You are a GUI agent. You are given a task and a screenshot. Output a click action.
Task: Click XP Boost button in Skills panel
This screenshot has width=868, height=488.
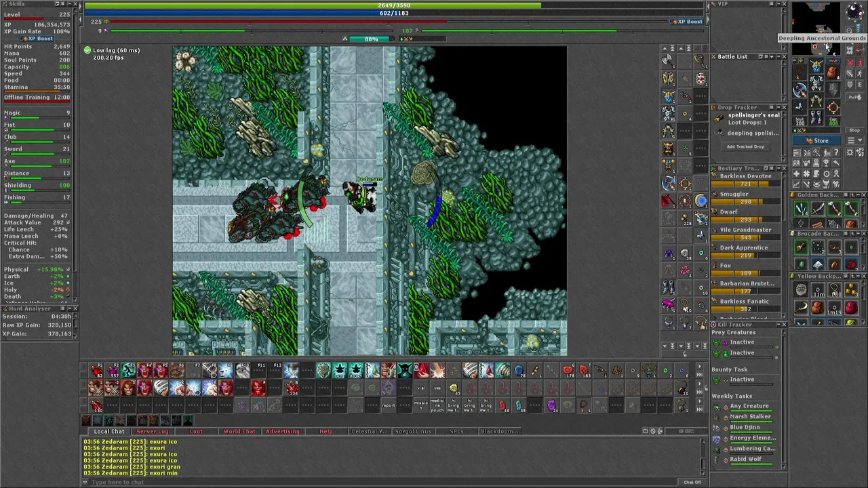[37, 39]
